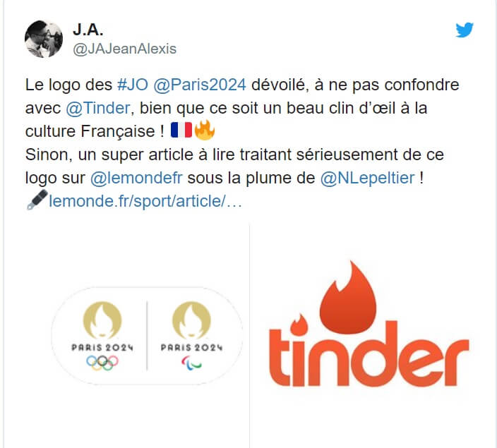Click the @lemondefr mention
The height and width of the screenshot is (448, 497).
[x=136, y=178]
